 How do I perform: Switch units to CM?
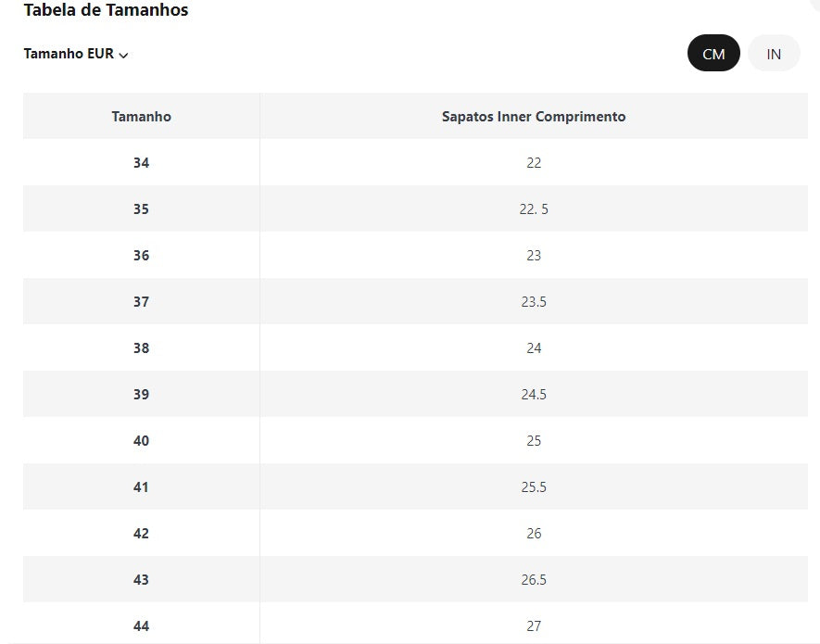coord(713,54)
